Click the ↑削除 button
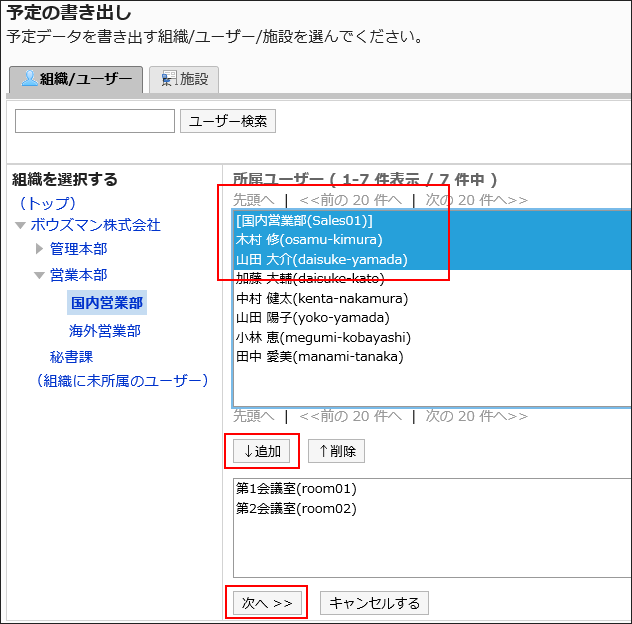Image resolution: width=632 pixels, height=624 pixels. pyautogui.click(x=337, y=451)
